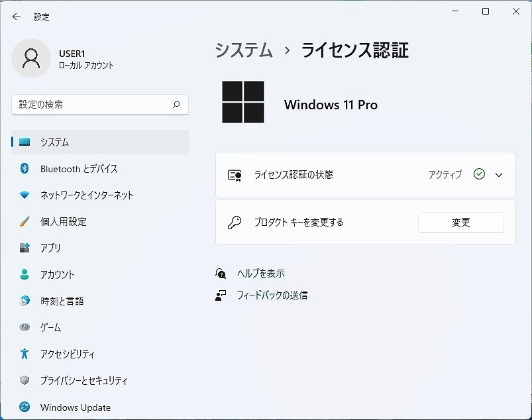Click the Windows 11 Pro logo

pyautogui.click(x=242, y=103)
